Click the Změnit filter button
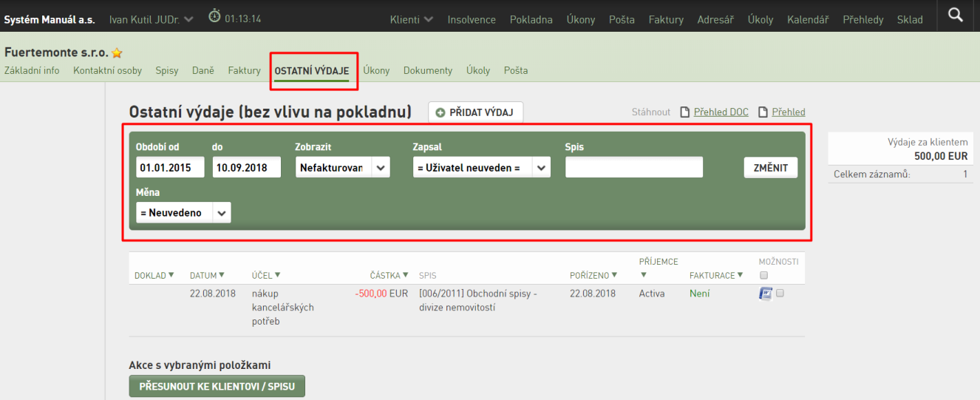 point(771,168)
